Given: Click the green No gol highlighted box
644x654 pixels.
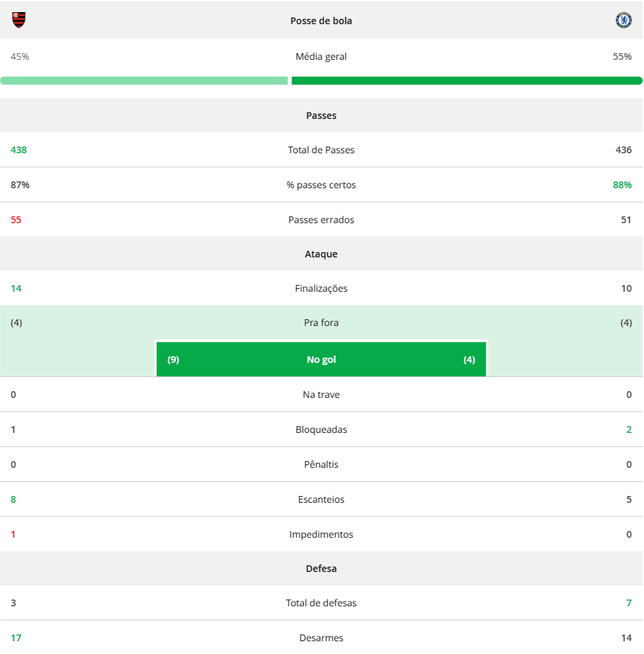Looking at the screenshot, I should (x=321, y=360).
